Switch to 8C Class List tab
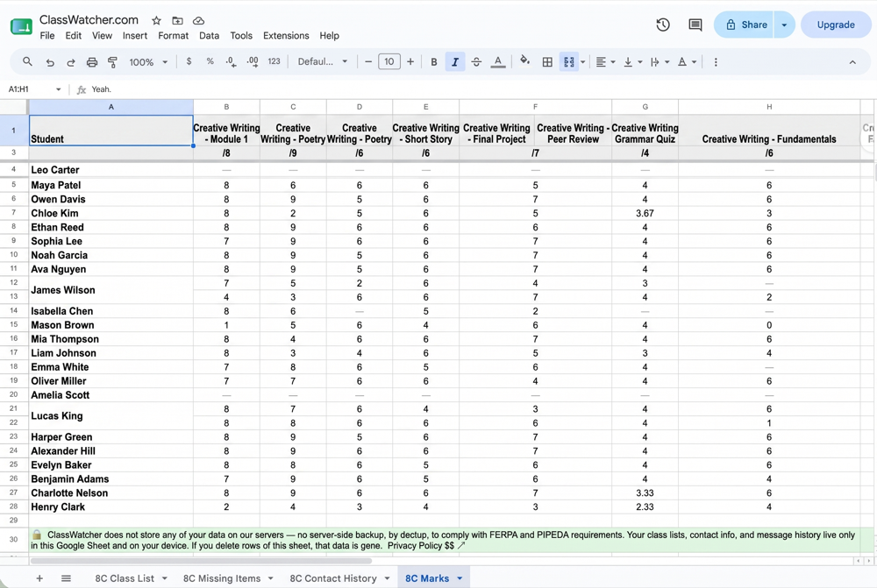The height and width of the screenshot is (588, 877). point(125,578)
